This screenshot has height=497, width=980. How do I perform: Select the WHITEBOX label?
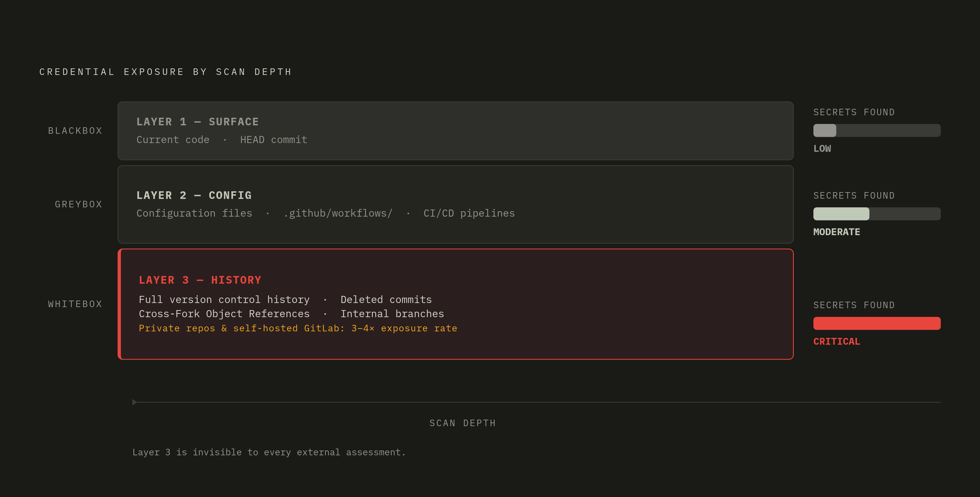coord(75,304)
